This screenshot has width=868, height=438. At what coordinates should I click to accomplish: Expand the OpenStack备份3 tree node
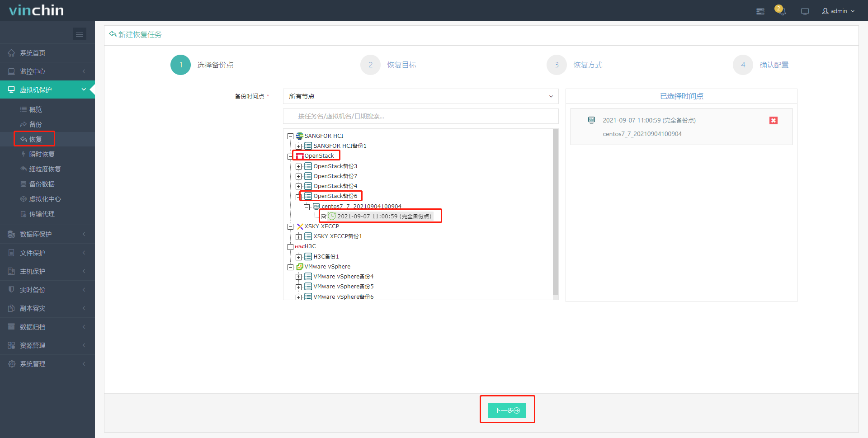pyautogui.click(x=299, y=166)
